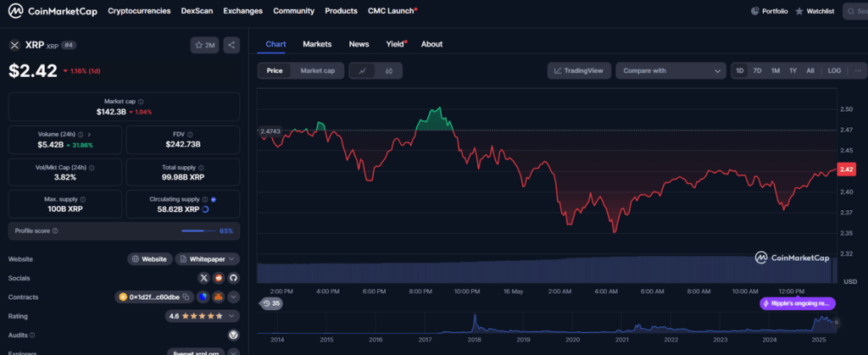The width and height of the screenshot is (868, 355).
Task: Share the XRP page with the share icon
Action: [x=231, y=46]
